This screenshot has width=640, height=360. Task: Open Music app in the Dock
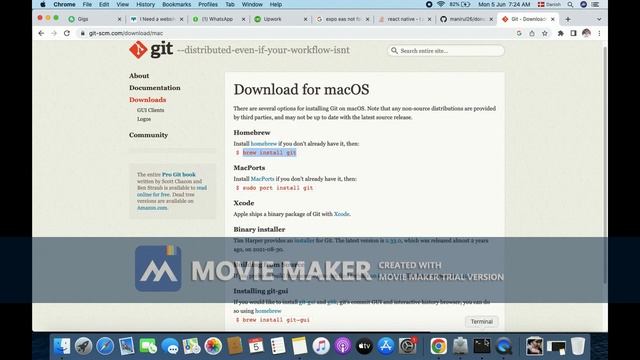point(321,346)
